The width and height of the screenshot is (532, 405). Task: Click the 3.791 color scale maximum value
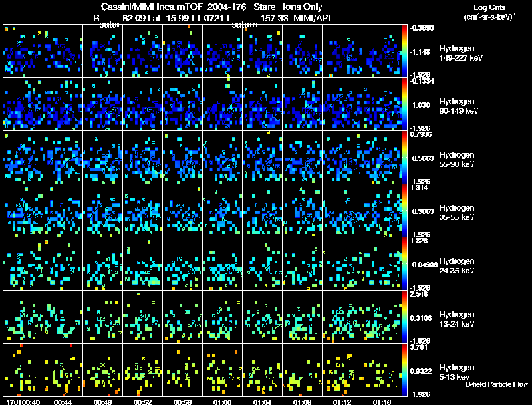point(419,347)
